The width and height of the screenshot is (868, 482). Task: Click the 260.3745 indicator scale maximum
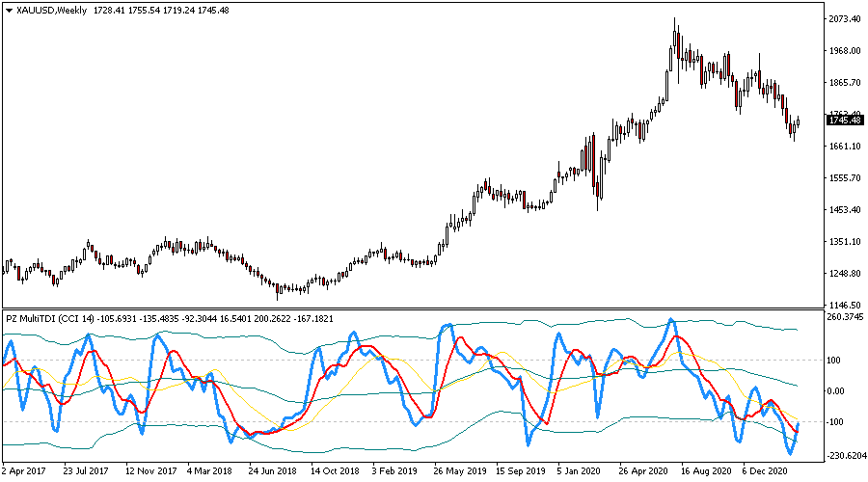tap(846, 317)
